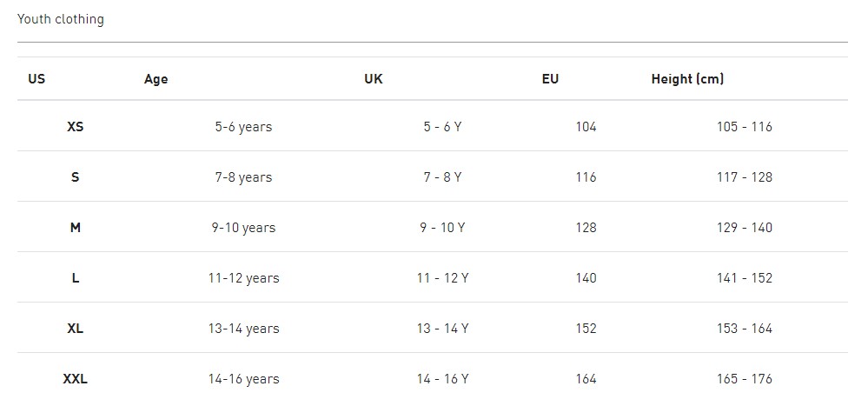Select the XS size row label
The width and height of the screenshot is (868, 406).
[76, 127]
